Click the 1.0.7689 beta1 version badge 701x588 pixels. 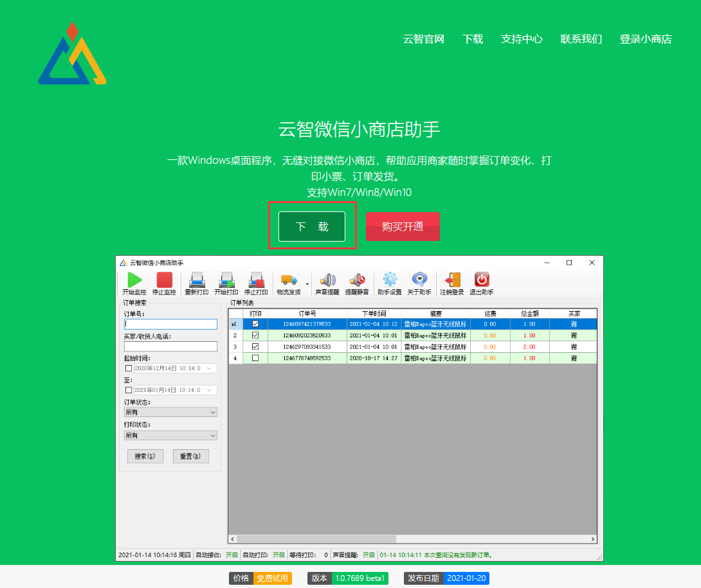click(360, 578)
